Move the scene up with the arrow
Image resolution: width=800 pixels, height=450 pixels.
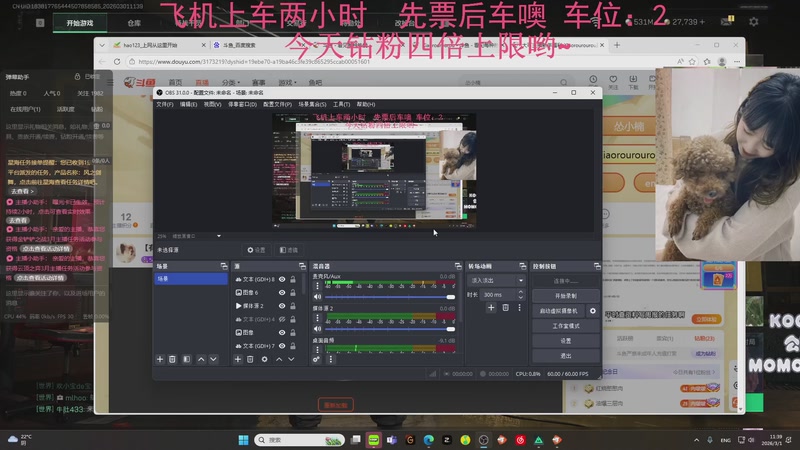coord(201,359)
